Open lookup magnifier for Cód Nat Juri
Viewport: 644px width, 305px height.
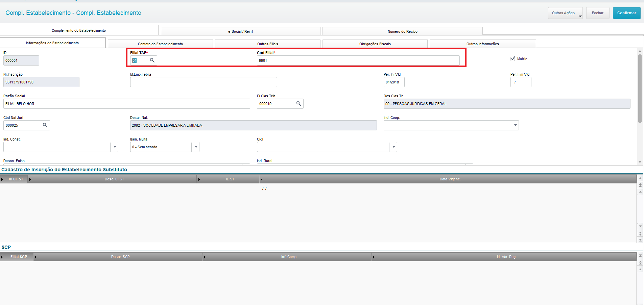click(45, 125)
